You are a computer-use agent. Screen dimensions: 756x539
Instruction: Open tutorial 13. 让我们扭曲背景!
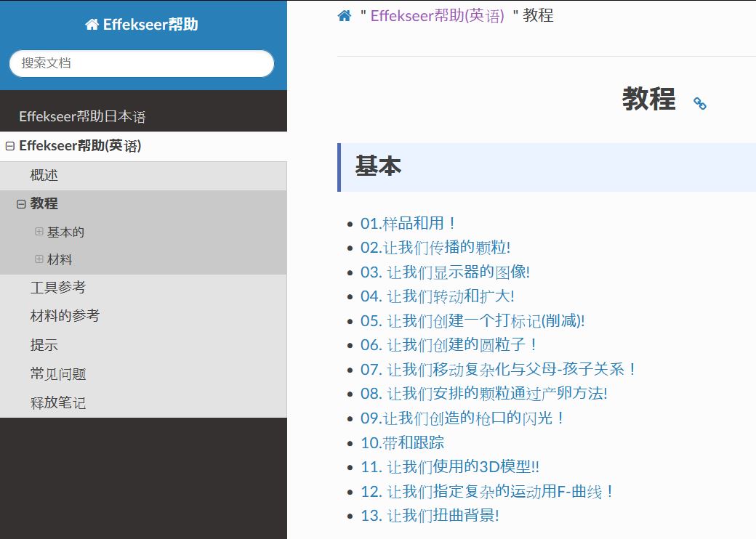[x=430, y=516]
